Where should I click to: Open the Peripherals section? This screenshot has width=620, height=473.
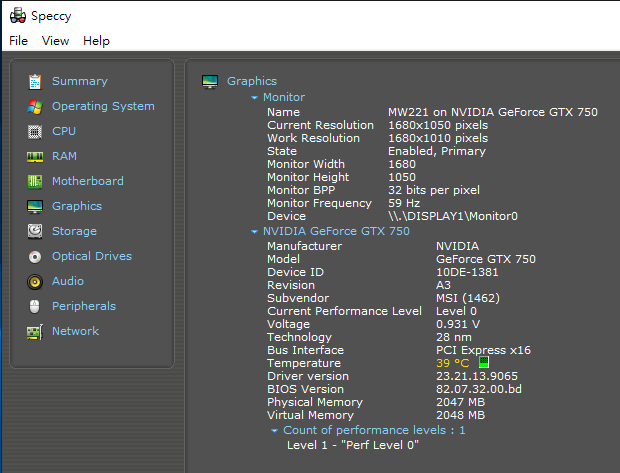(84, 306)
